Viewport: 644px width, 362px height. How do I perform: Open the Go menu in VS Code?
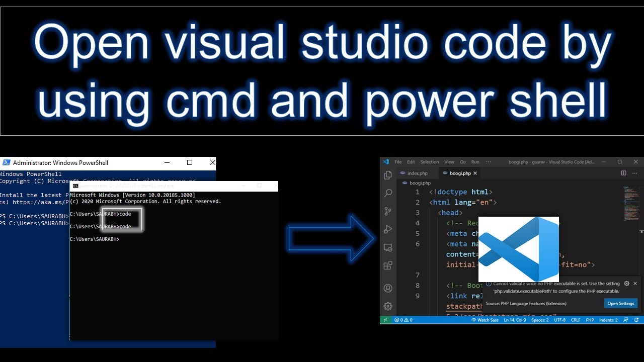coord(462,162)
